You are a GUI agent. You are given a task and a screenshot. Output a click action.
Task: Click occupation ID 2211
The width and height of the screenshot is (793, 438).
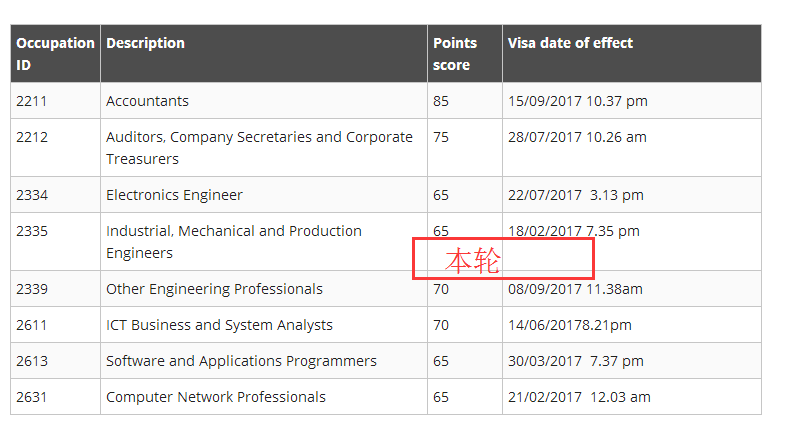[32, 101]
